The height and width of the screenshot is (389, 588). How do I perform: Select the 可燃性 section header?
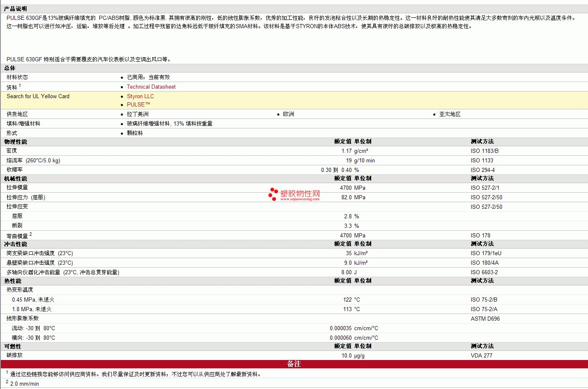(13, 347)
